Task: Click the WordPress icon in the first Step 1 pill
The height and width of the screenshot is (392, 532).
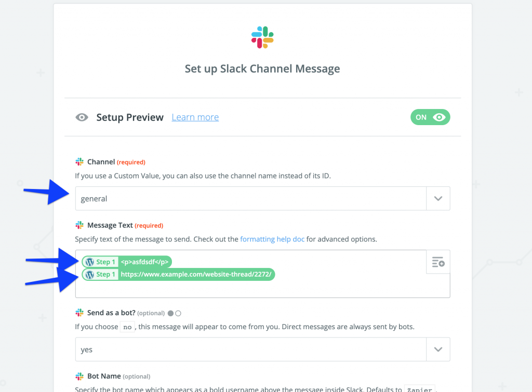Action: click(90, 262)
